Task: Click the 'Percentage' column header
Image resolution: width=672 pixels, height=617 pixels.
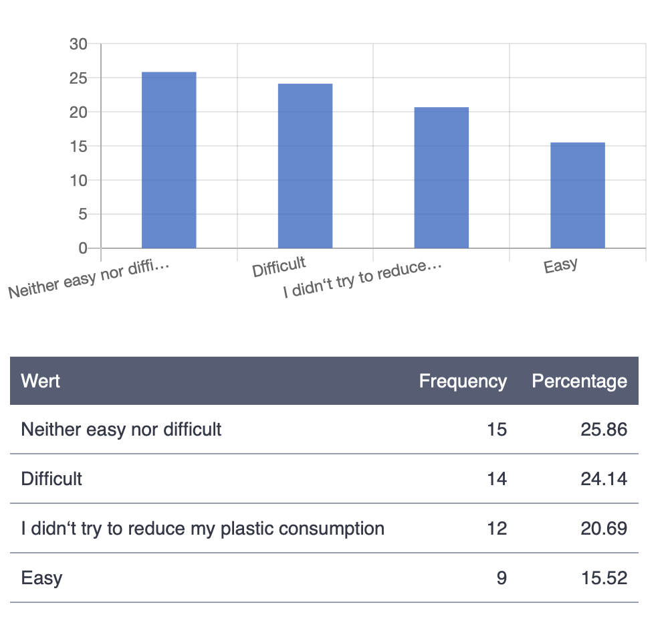Action: coord(579,381)
